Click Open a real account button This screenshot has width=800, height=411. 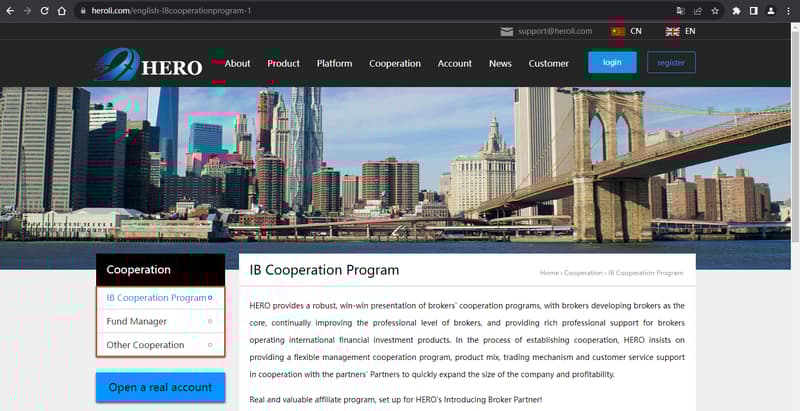pyautogui.click(x=160, y=388)
